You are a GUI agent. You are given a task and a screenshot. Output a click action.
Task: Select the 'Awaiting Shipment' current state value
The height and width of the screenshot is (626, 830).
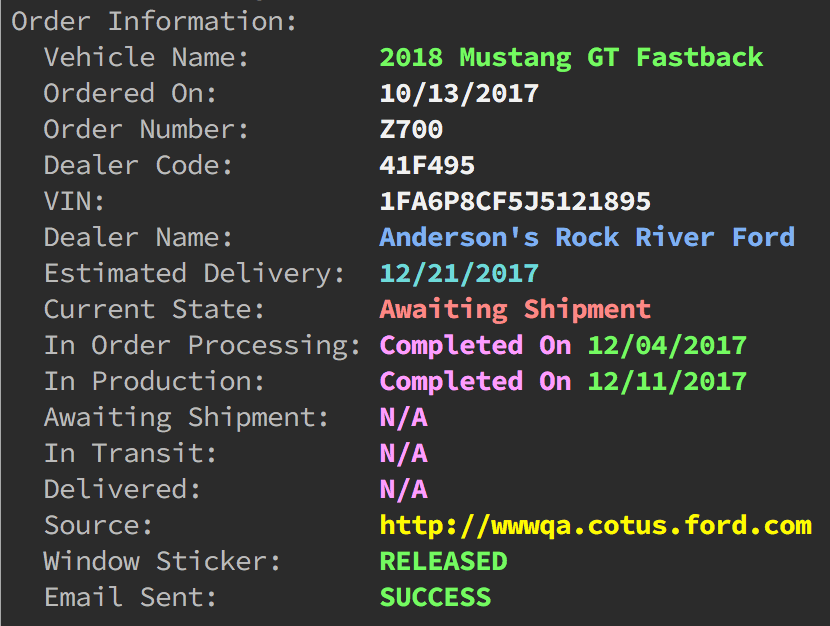[x=515, y=310]
